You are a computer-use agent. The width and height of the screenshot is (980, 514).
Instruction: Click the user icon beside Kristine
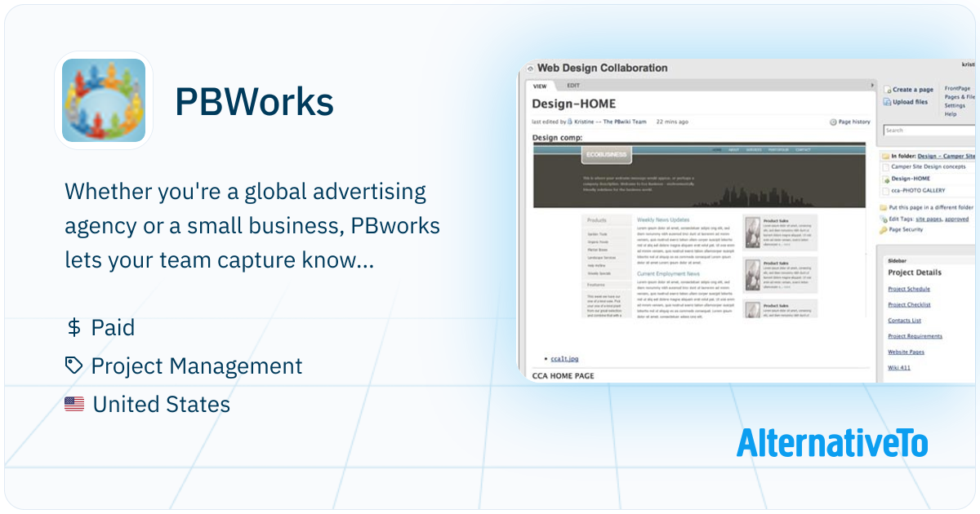(570, 122)
